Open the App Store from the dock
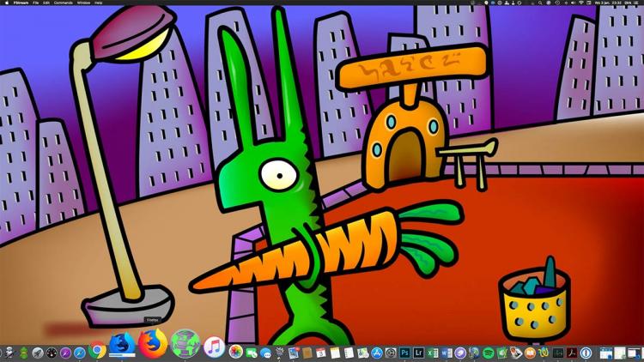The width and height of the screenshot is (644, 362). pyautogui.click(x=376, y=353)
